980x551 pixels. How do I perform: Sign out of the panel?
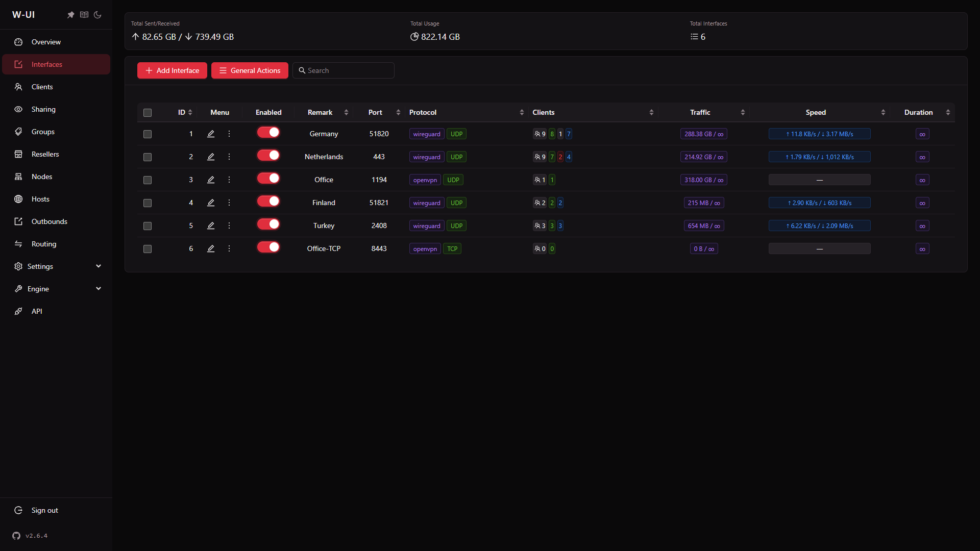(56, 510)
